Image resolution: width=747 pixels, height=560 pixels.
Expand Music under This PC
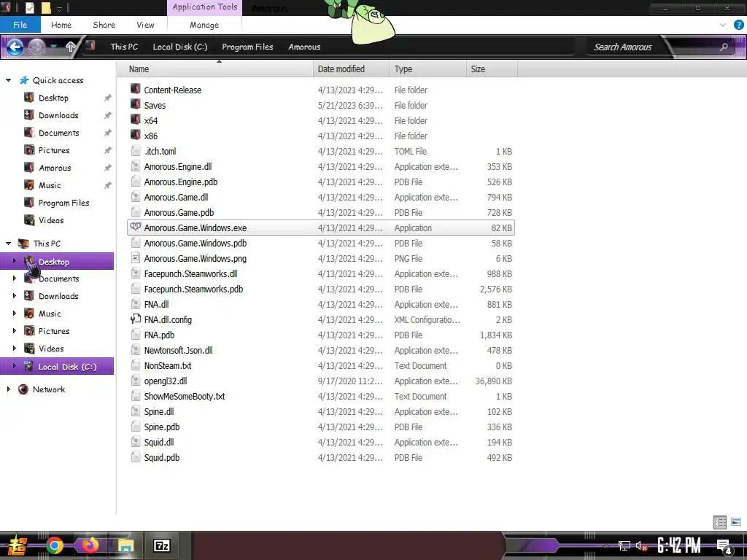14,314
